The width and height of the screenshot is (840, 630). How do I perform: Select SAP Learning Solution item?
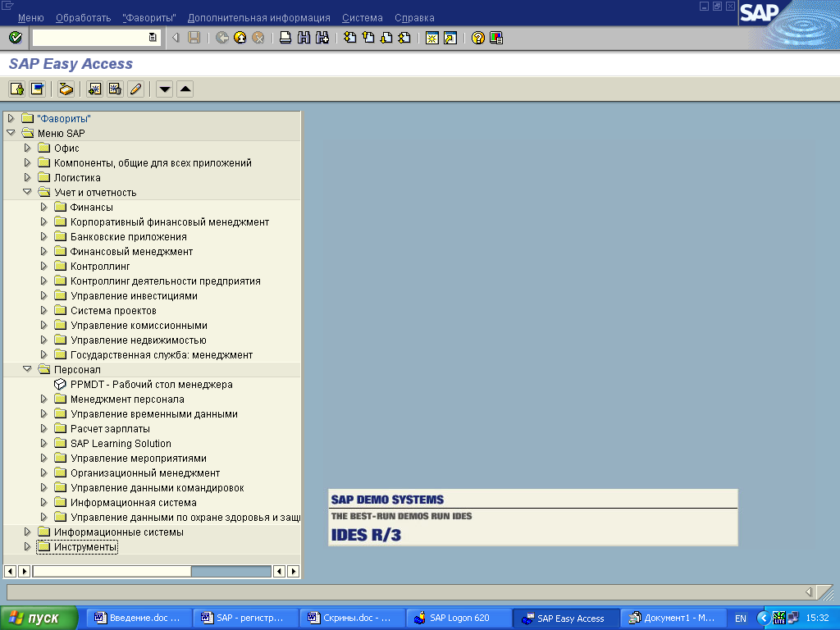click(x=121, y=444)
